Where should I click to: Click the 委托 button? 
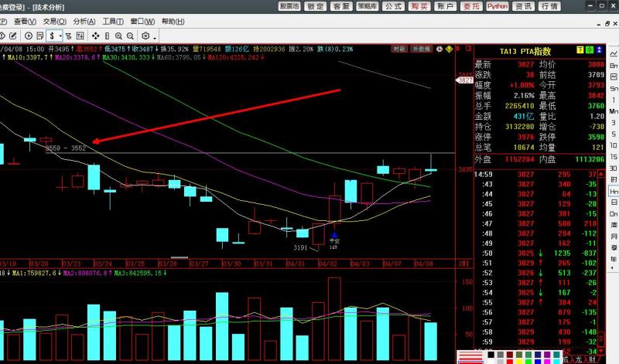point(471,6)
